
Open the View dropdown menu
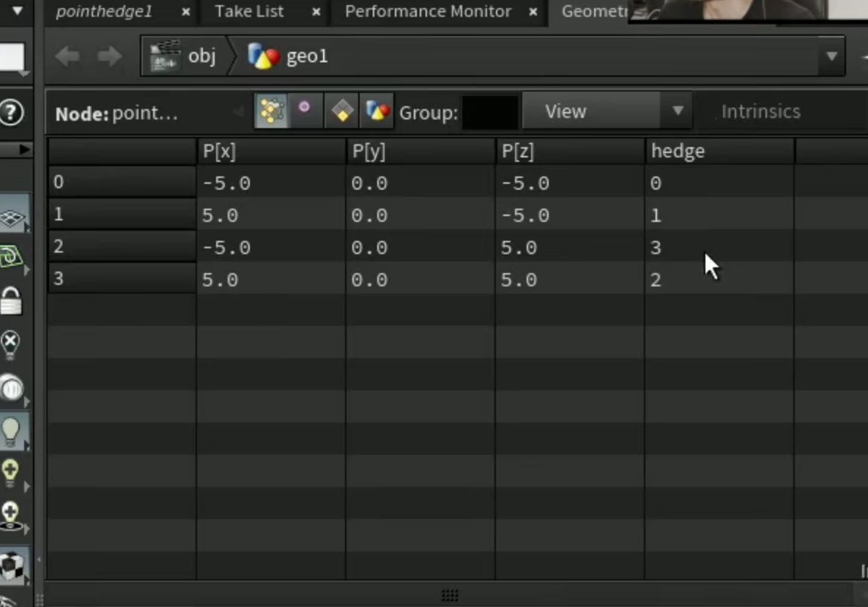(x=607, y=112)
